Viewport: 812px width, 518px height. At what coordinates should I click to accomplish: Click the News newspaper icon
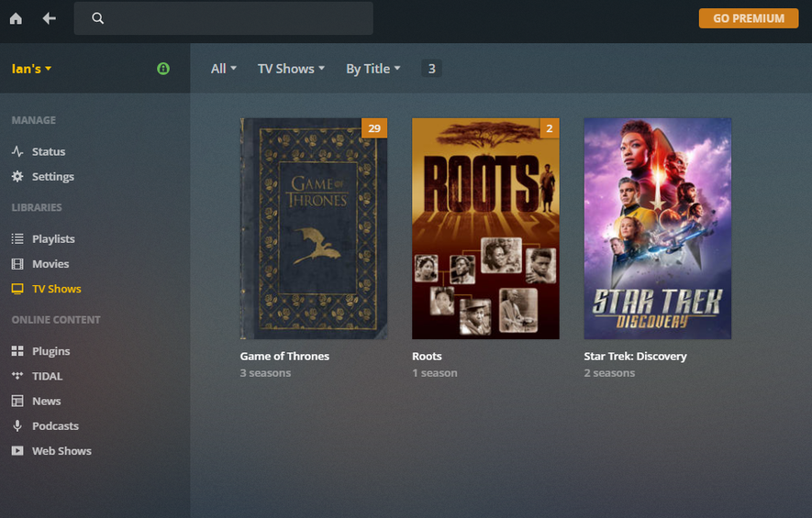(17, 401)
